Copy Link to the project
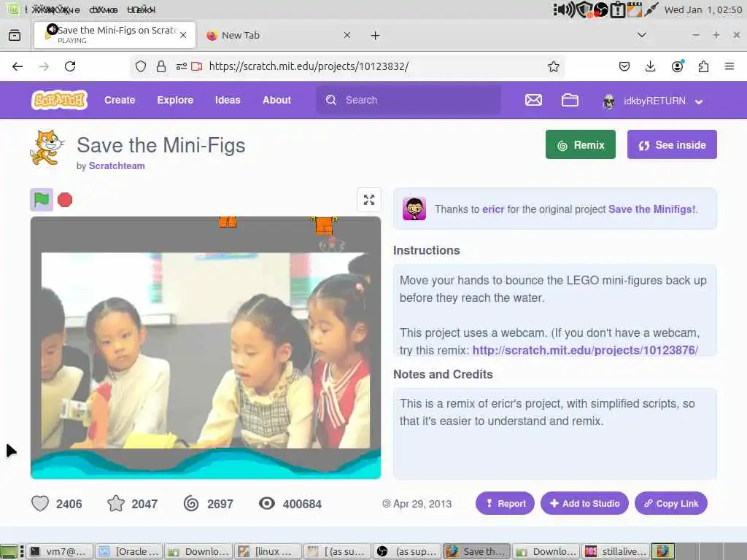Screen dimensions: 747x560 pos(671,503)
